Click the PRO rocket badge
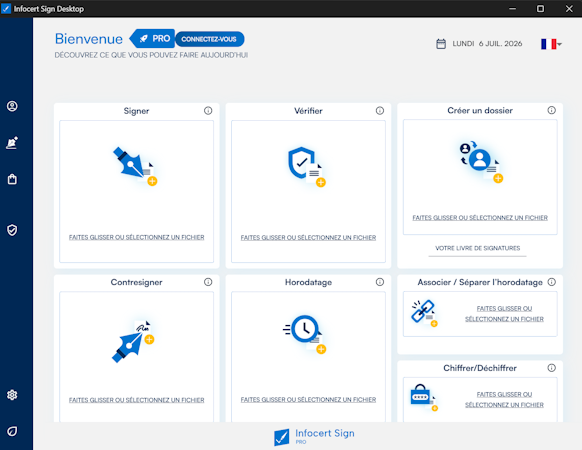 [x=152, y=39]
